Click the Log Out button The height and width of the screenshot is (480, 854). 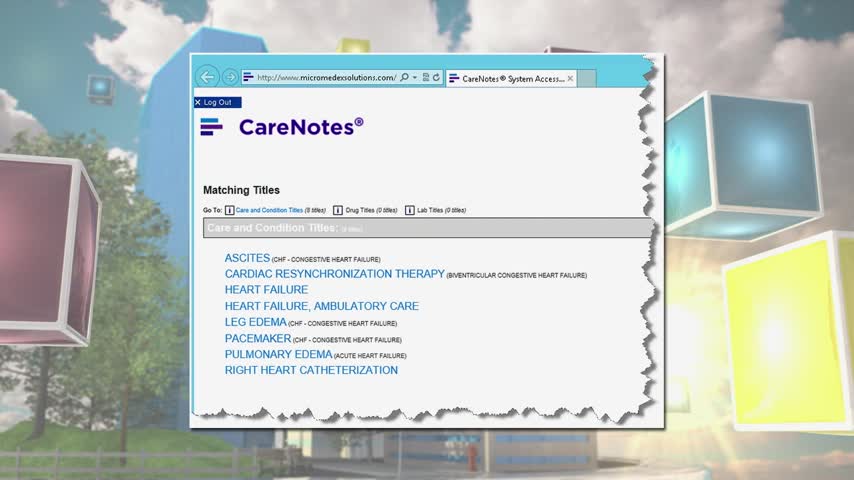[x=217, y=102]
